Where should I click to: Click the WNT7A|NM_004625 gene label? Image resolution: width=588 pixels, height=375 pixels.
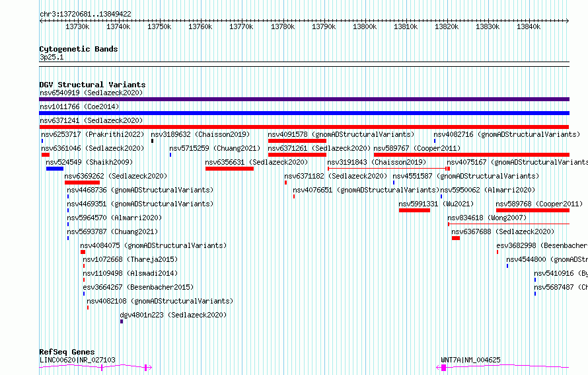(x=470, y=360)
